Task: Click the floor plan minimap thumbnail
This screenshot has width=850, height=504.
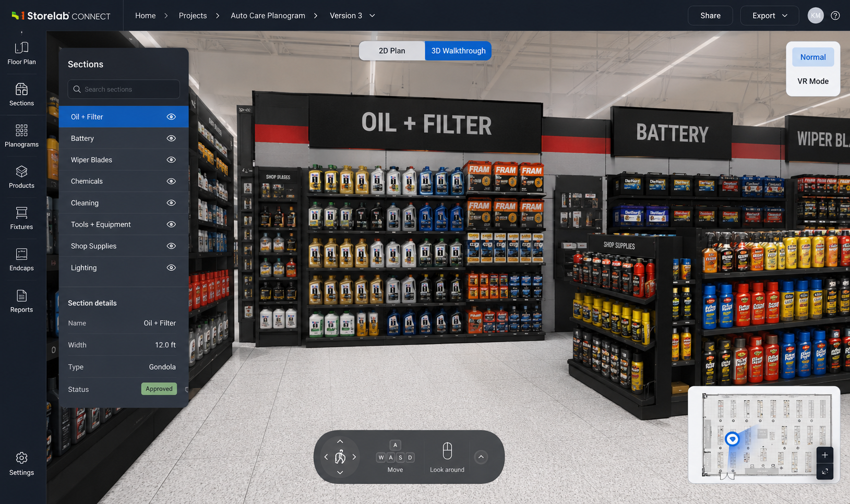Action: pos(765,434)
